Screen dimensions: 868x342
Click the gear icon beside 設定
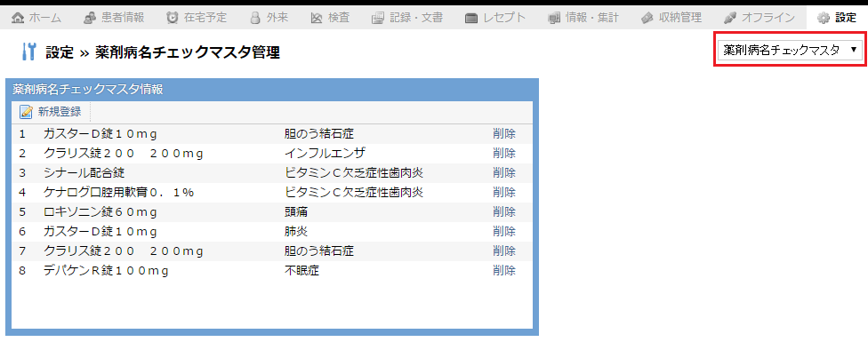pyautogui.click(x=824, y=18)
